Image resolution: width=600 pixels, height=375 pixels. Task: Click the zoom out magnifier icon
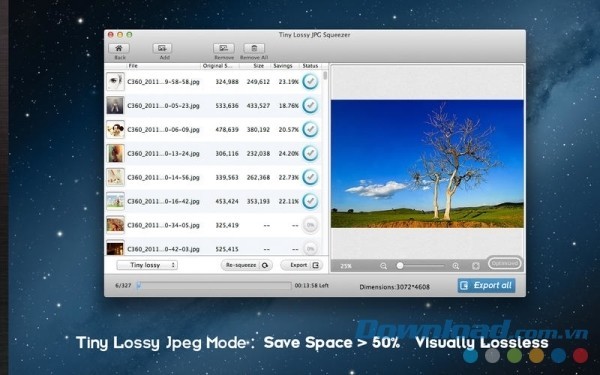(x=383, y=266)
